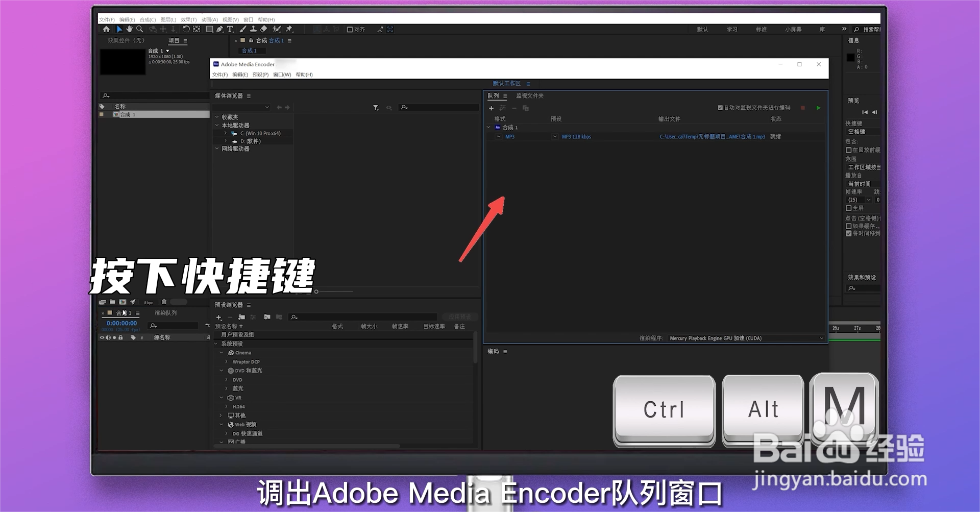Select the Clone Stamp tool
980x512 pixels.
pos(253,30)
